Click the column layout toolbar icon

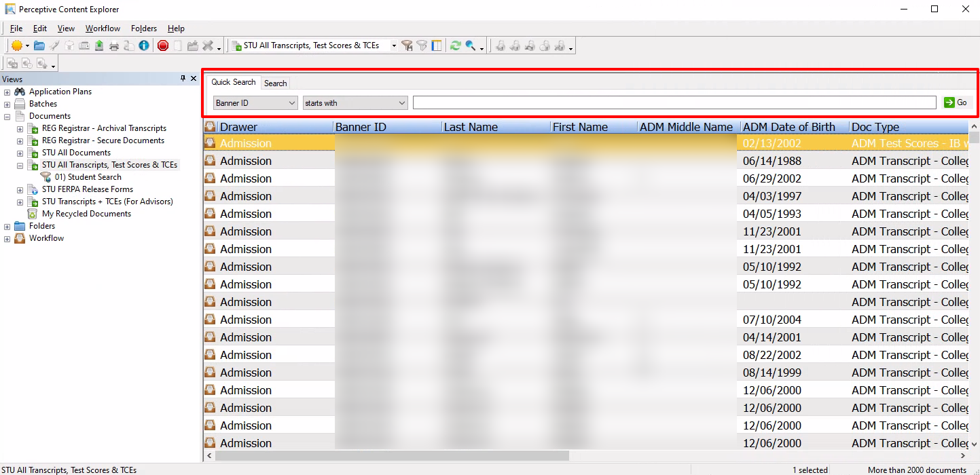(437, 45)
